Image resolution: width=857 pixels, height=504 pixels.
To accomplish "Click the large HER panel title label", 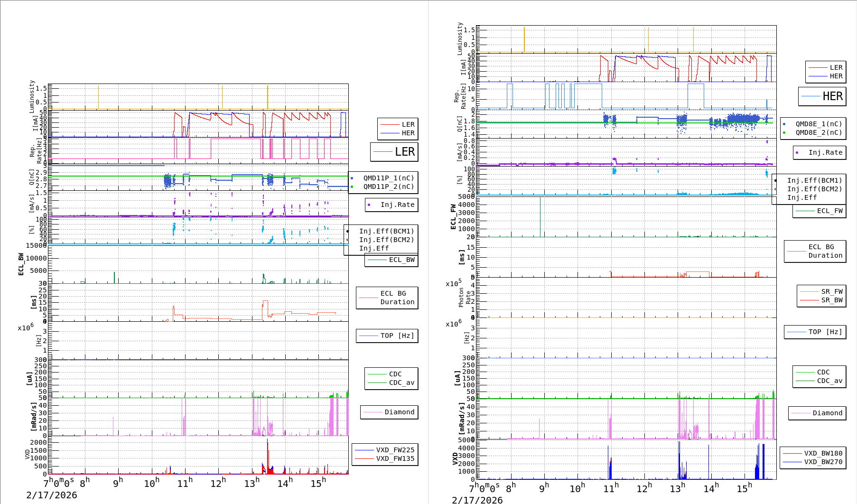I will coord(832,96).
